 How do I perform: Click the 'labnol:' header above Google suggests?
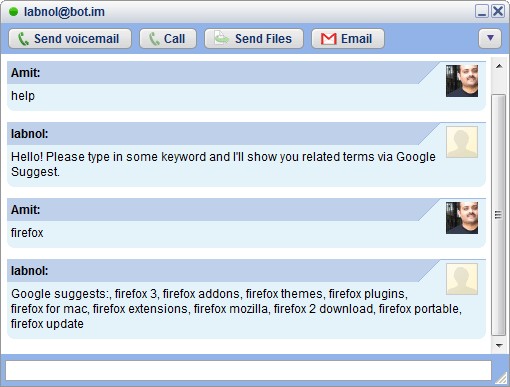29,271
